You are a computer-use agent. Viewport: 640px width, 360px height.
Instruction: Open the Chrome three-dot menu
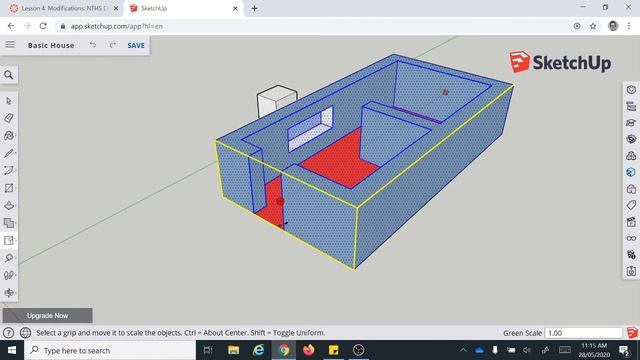pos(629,26)
